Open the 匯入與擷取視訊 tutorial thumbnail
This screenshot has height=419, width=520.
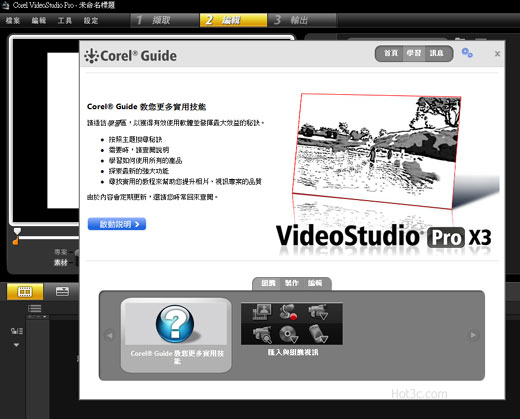click(x=292, y=324)
